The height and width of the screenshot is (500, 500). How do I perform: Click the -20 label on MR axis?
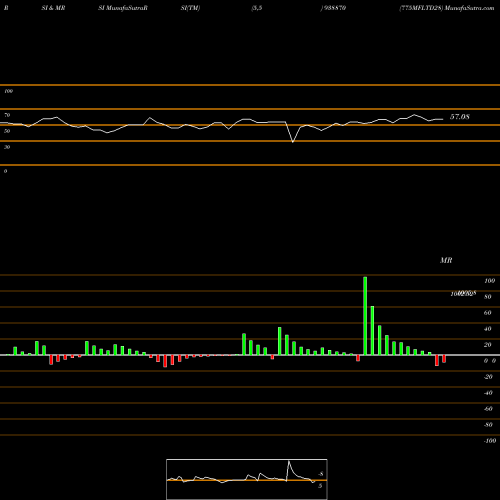click(488, 377)
